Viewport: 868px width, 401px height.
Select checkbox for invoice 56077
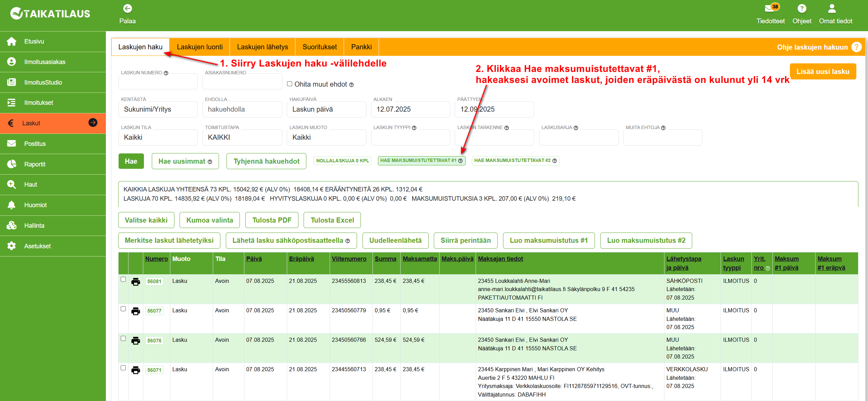pos(123,309)
